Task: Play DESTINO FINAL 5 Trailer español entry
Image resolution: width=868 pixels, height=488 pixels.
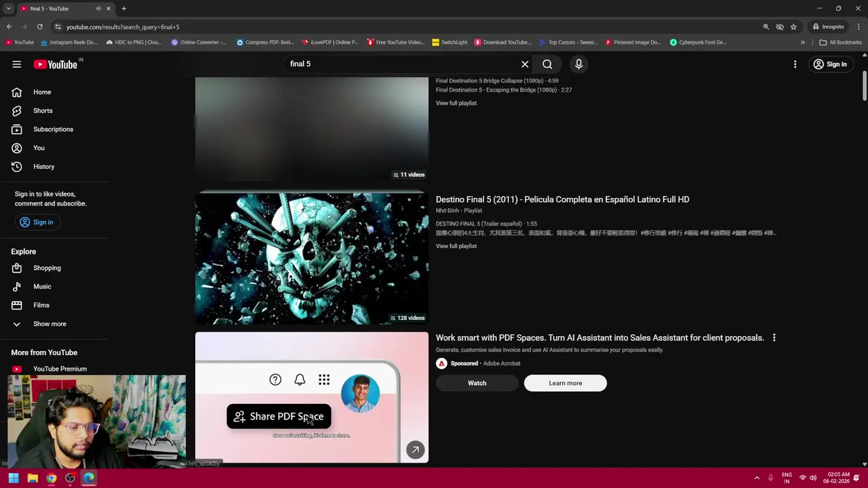Action: click(486, 224)
